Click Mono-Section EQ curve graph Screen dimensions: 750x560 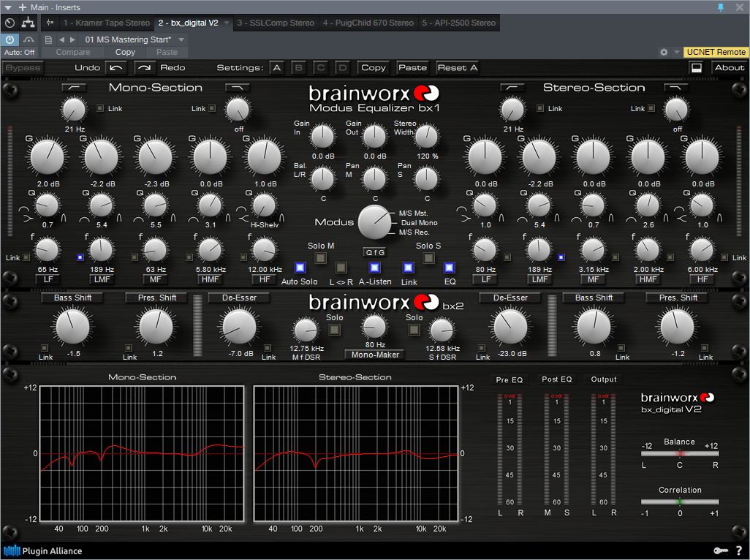tap(142, 453)
